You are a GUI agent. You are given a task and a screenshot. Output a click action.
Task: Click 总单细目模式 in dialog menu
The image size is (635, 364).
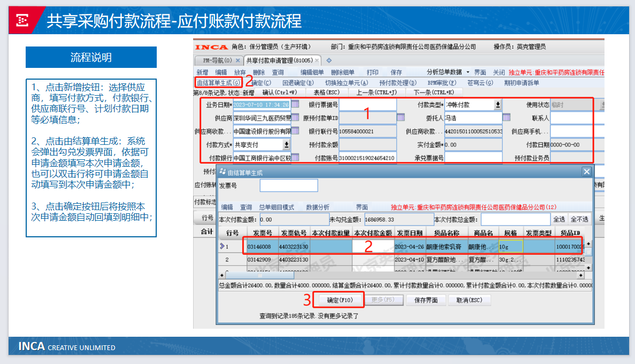pyautogui.click(x=277, y=207)
